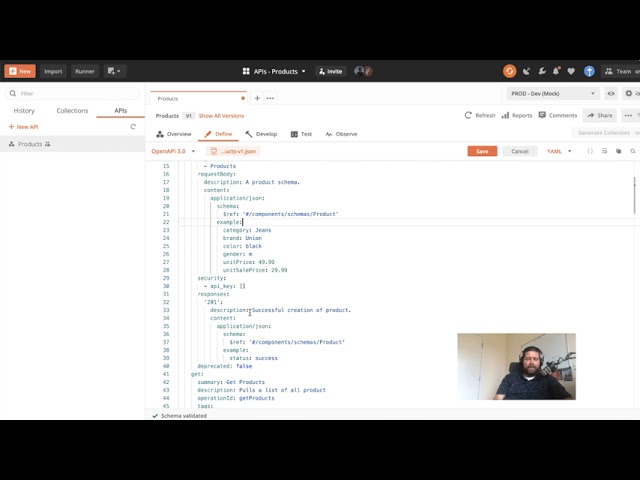This screenshot has width=640, height=480.
Task: Click the magnifier icon in the Filter box
Action: [x=13, y=93]
